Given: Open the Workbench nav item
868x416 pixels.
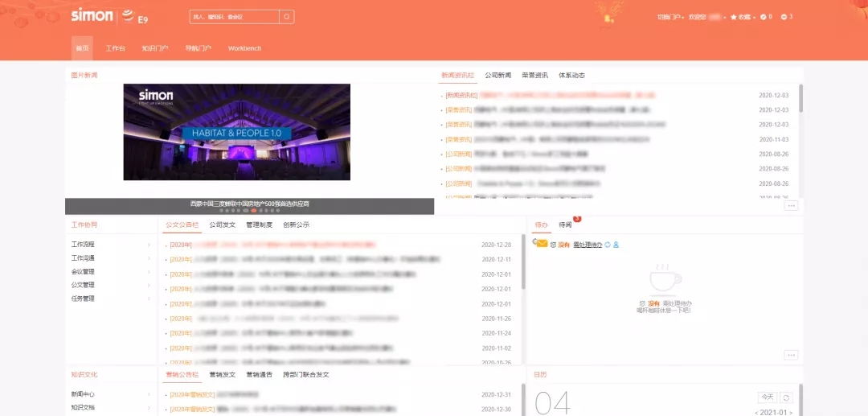Looking at the screenshot, I should [244, 48].
